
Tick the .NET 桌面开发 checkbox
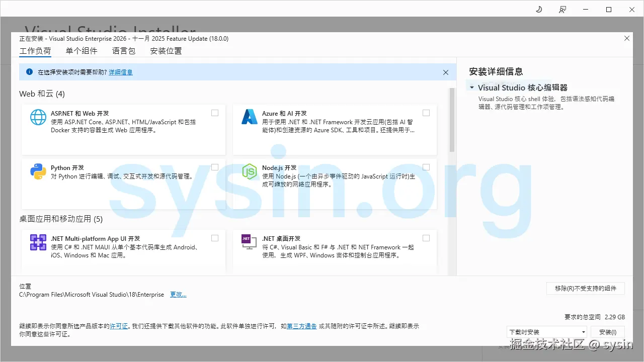click(x=426, y=238)
